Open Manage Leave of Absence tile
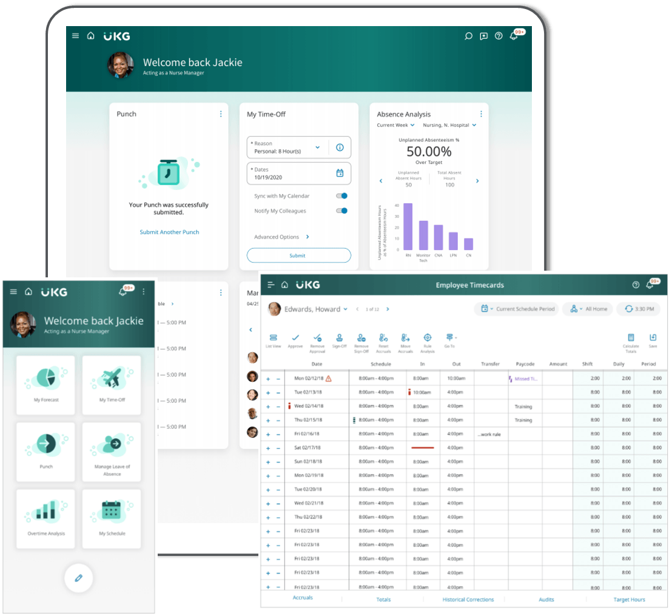 [x=112, y=452]
